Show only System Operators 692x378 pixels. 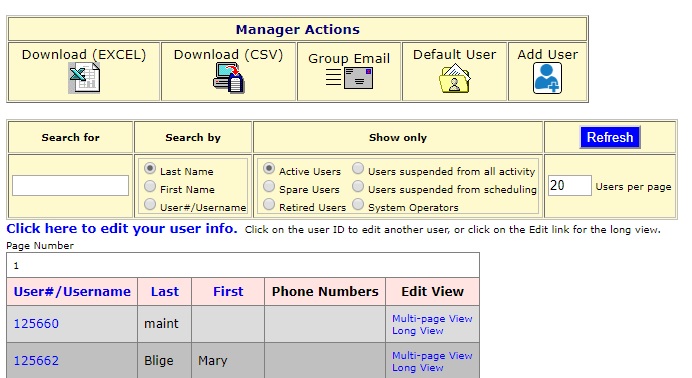[x=358, y=205]
